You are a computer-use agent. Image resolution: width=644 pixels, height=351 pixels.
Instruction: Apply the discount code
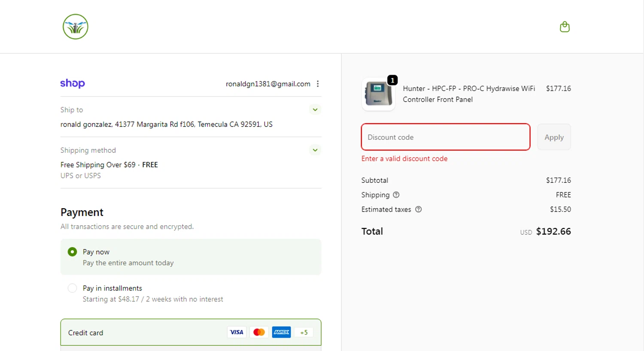click(554, 137)
